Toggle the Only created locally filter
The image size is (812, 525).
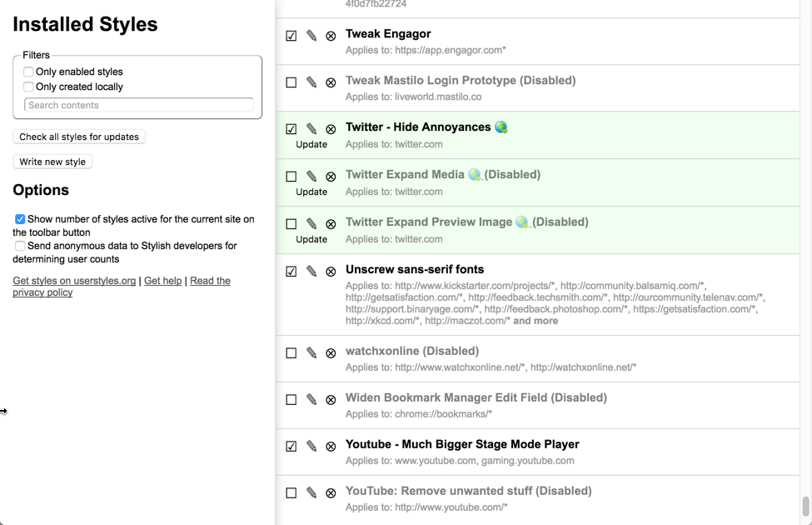(28, 86)
